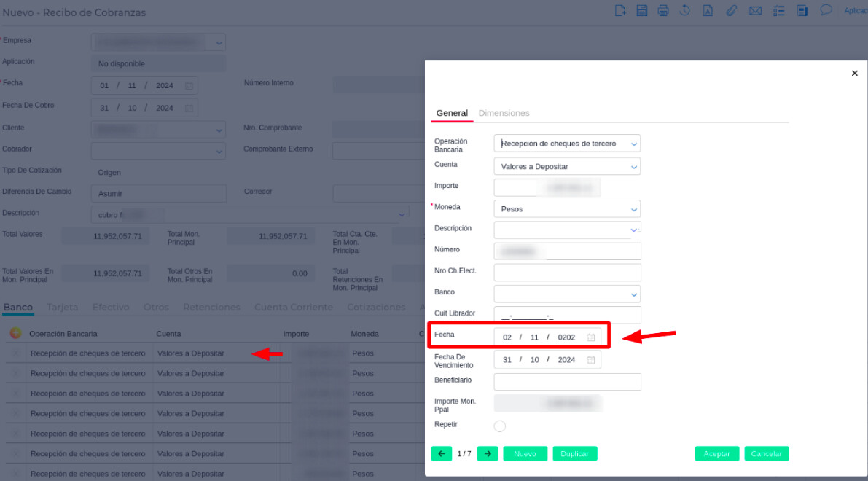This screenshot has height=481, width=868.
Task: Switch to the Dimensiones tab
Action: 504,113
